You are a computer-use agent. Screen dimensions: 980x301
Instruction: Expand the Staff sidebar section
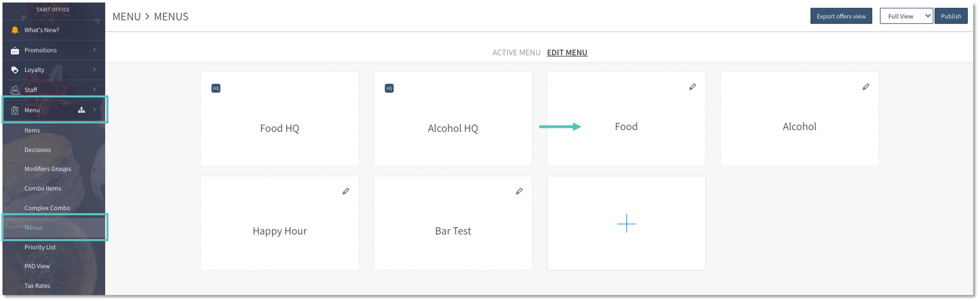[x=53, y=90]
